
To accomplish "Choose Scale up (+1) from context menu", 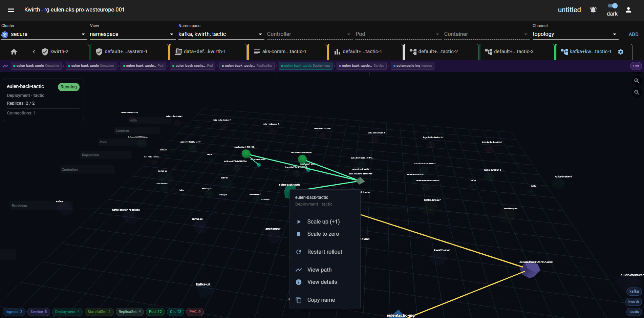I will pyautogui.click(x=325, y=222).
